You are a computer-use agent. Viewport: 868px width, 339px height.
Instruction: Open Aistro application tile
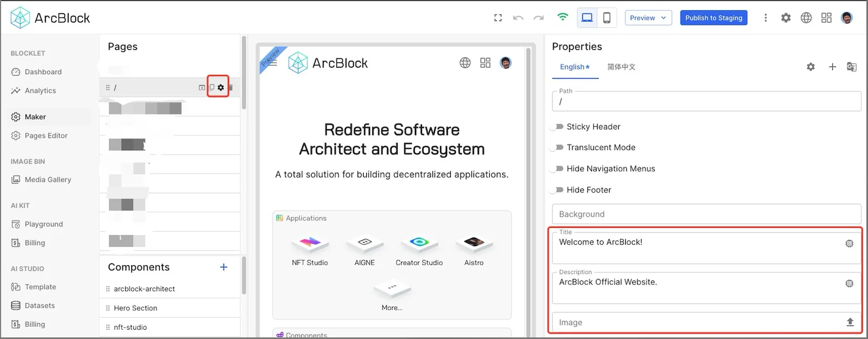pos(474,251)
